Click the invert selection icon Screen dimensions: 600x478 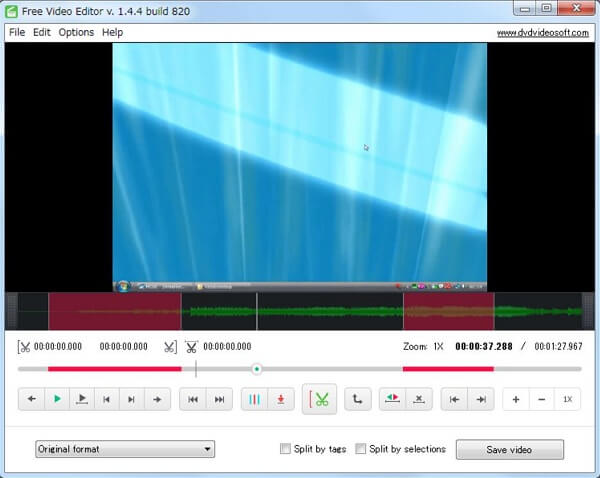(x=393, y=399)
